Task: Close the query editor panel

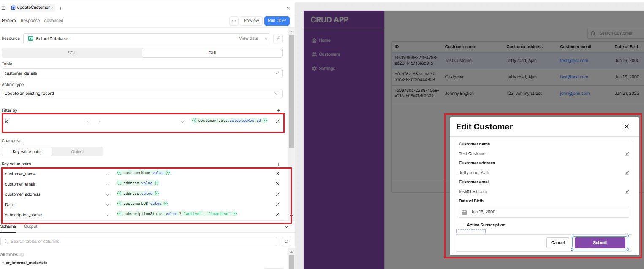Action: click(288, 8)
